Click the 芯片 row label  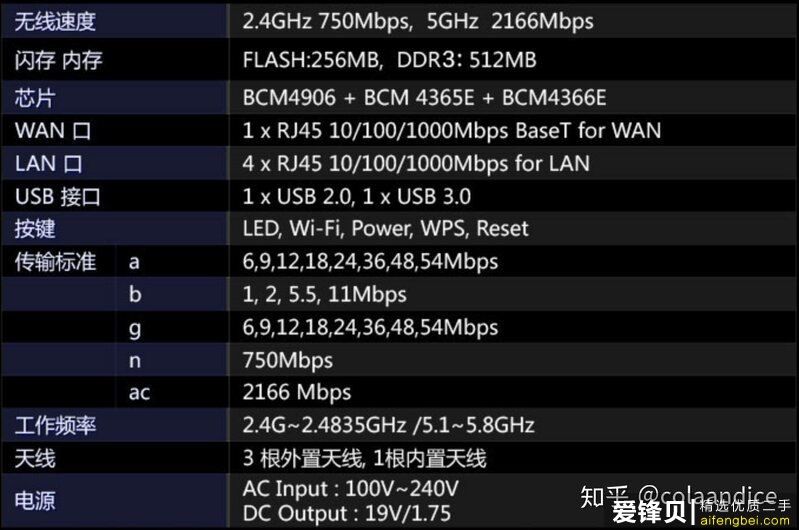[35, 98]
